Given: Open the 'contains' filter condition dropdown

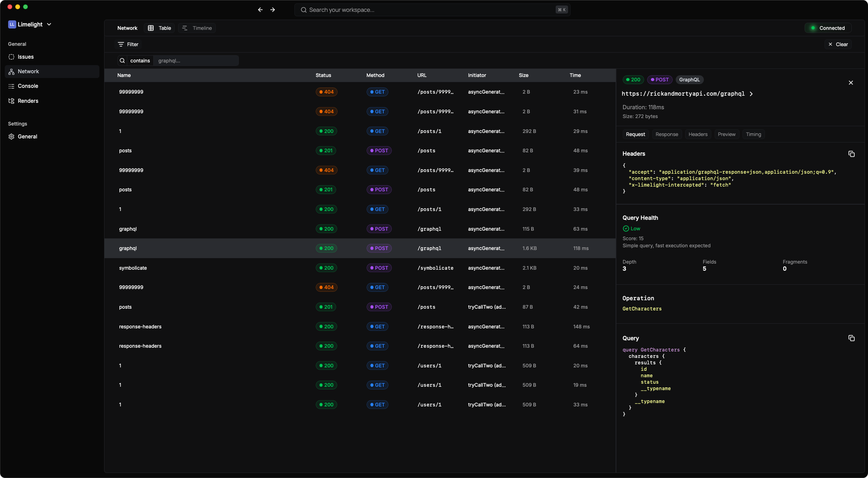Looking at the screenshot, I should (140, 60).
